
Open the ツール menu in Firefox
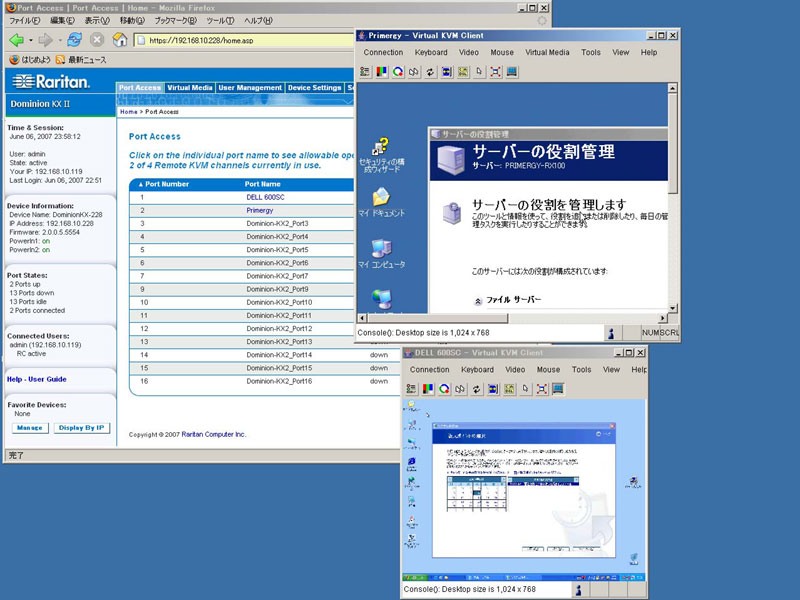point(220,21)
